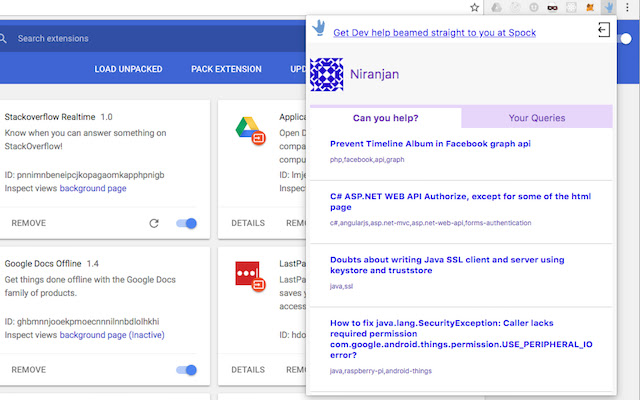Open the masked-face glasses extension icon
The height and width of the screenshot is (400, 640).
point(552,7)
